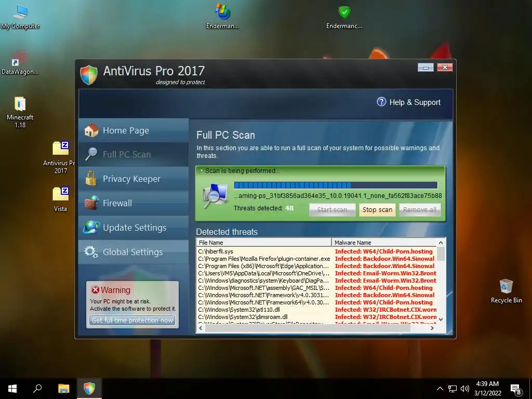
Task: Select the GAC_MSIL assembly threat row
Action: pyautogui.click(x=316, y=288)
